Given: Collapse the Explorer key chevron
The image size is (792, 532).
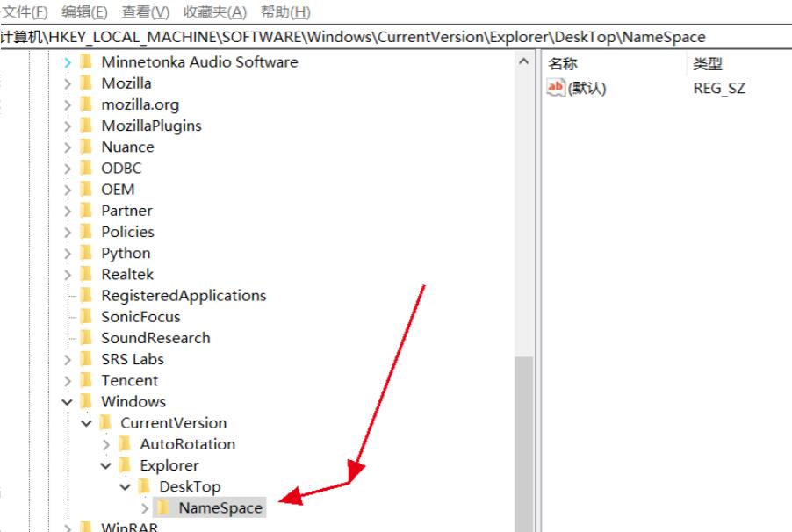Looking at the screenshot, I should pyautogui.click(x=105, y=466).
